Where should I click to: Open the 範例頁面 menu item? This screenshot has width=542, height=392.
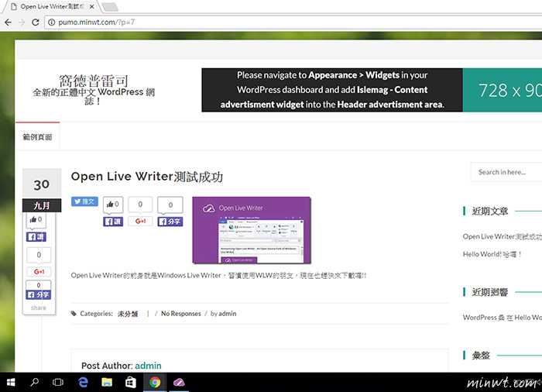37,137
